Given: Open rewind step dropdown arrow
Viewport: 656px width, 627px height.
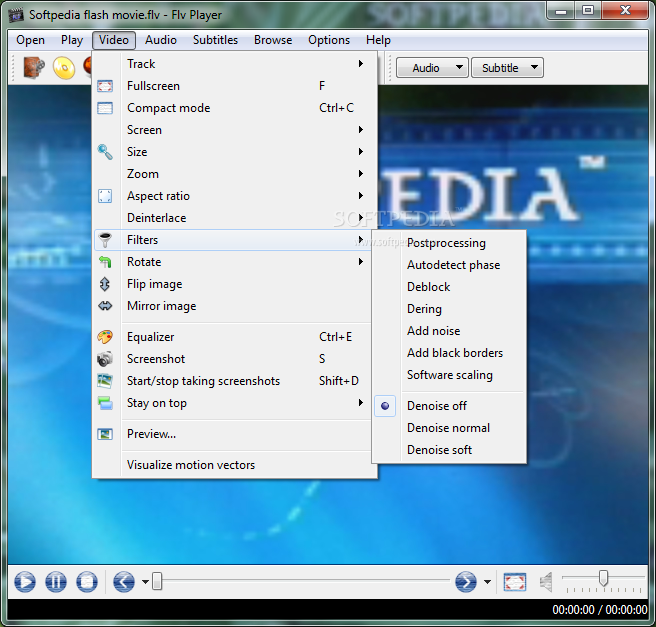Looking at the screenshot, I should coord(145,582).
